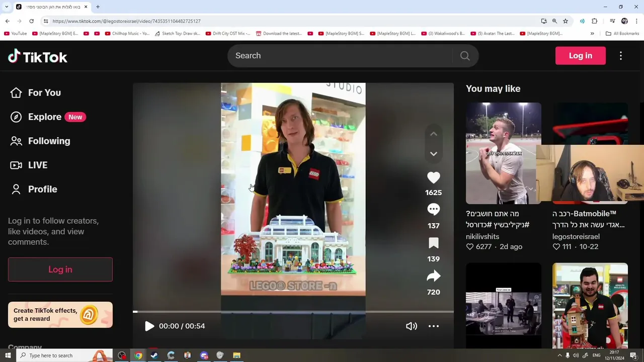The width and height of the screenshot is (644, 362).
Task: Open Chrome profile avatar
Action: pyautogui.click(x=624, y=21)
